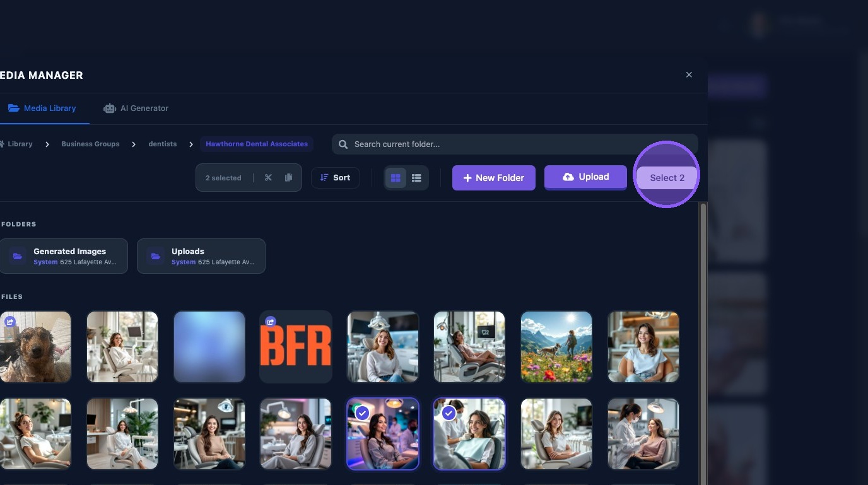Click the Media Library folder icon
This screenshot has width=868, height=485.
tap(13, 108)
